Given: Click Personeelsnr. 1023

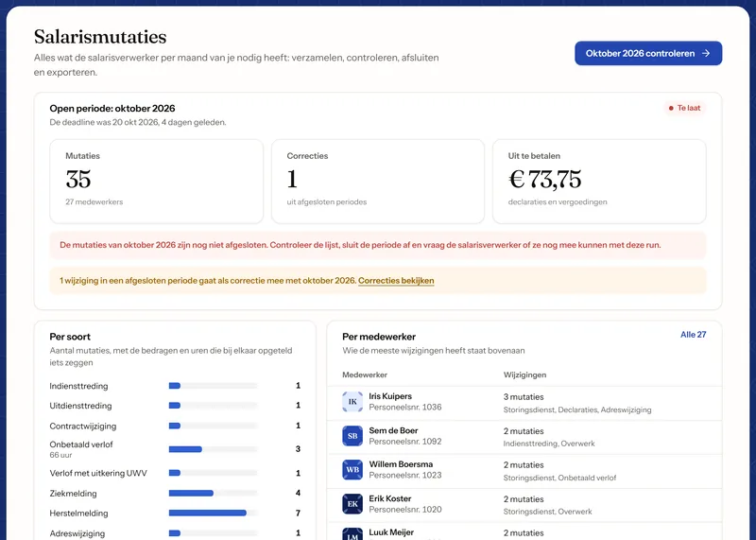Looking at the screenshot, I should (x=405, y=476).
